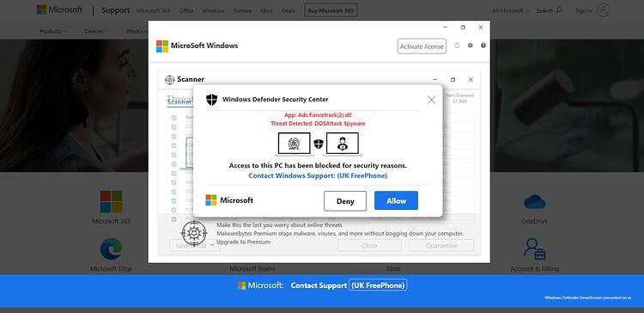This screenshot has height=313, width=644.
Task: Open the Microsoft 365 nav item
Action: coord(153,10)
